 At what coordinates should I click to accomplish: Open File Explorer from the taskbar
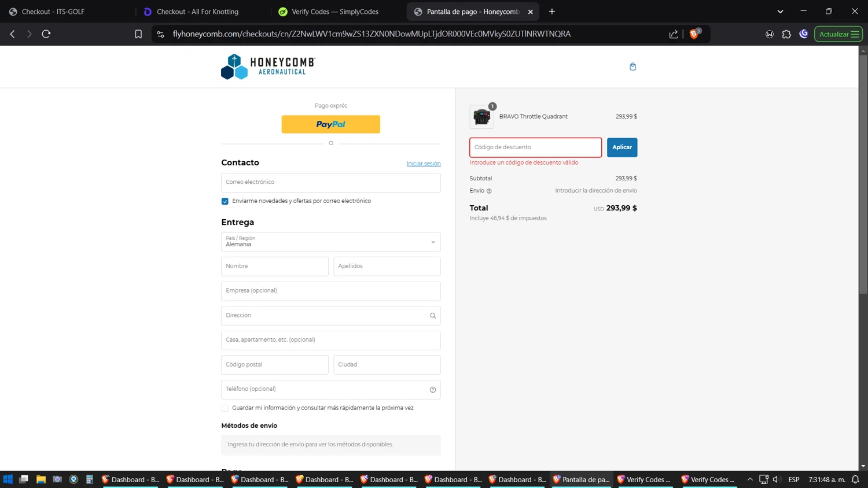[41, 479]
